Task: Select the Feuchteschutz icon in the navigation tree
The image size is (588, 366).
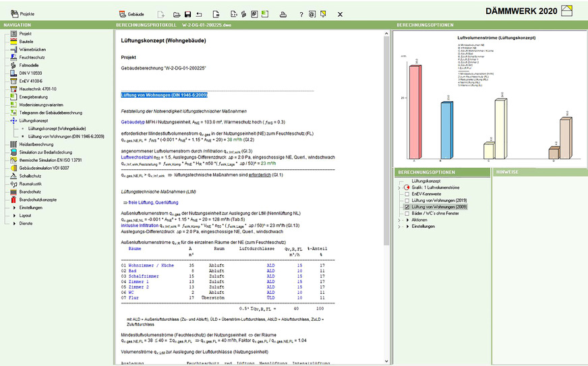Action: coord(13,57)
